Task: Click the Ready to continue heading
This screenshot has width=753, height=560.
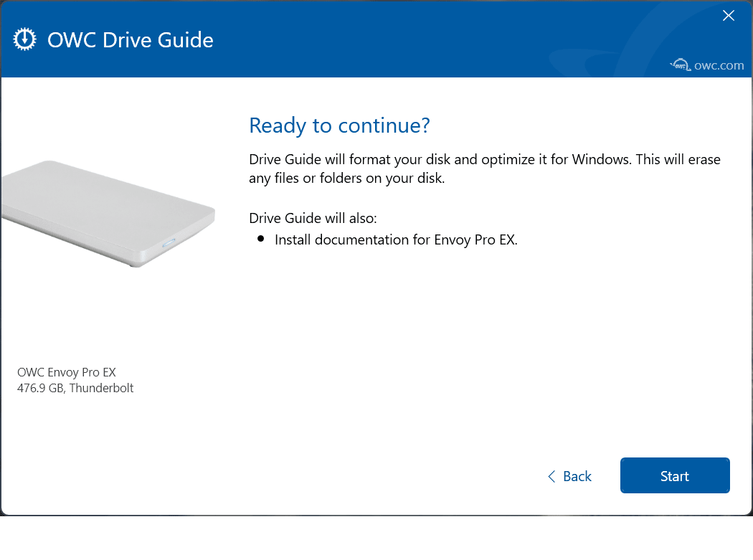Action: coord(339,125)
